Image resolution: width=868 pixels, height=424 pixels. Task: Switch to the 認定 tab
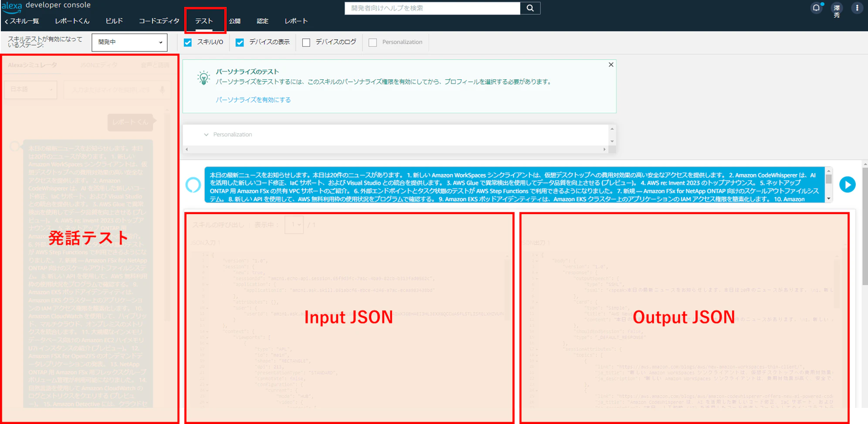point(262,21)
